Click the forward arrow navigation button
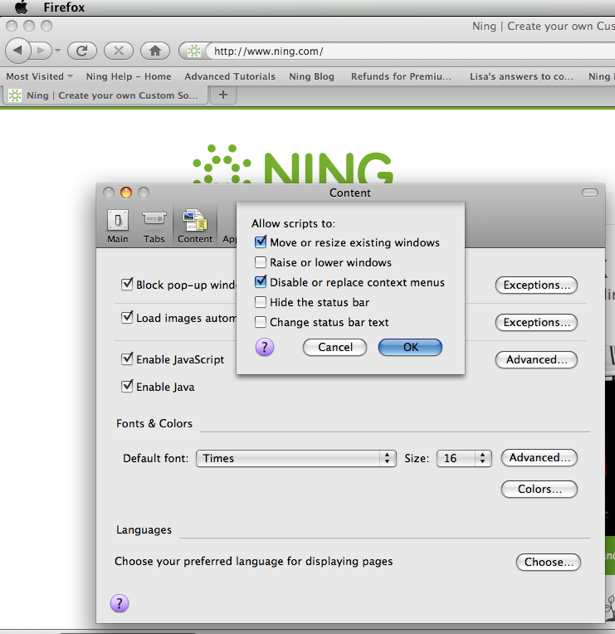Image resolution: width=615 pixels, height=634 pixels. click(41, 51)
